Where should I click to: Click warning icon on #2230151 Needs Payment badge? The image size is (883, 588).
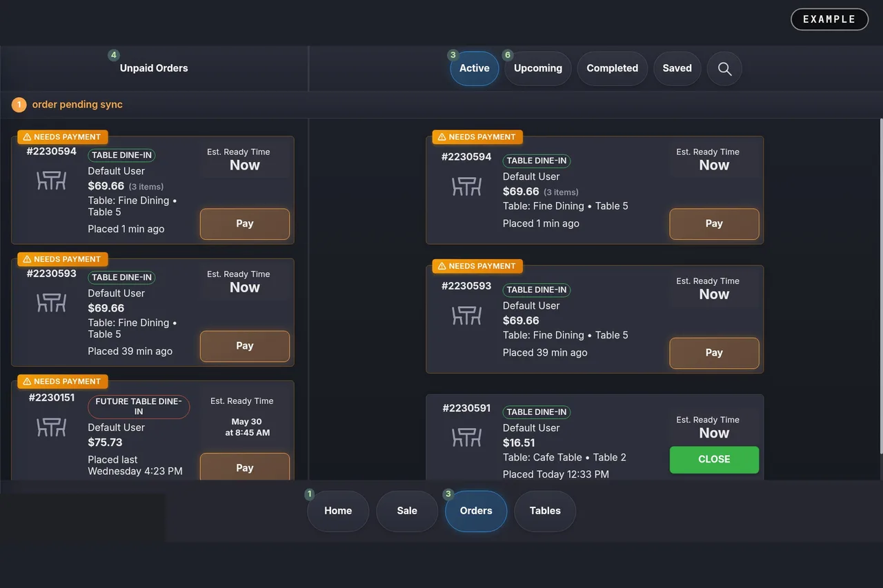coord(27,381)
